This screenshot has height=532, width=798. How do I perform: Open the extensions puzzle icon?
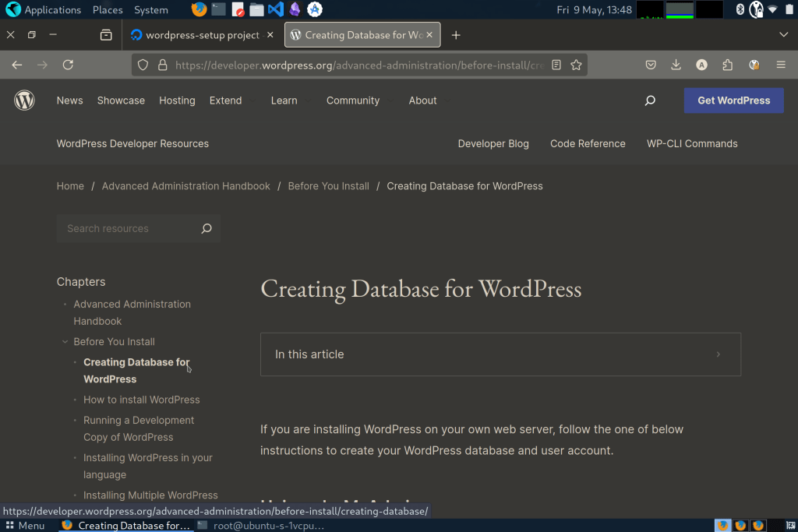click(x=728, y=65)
